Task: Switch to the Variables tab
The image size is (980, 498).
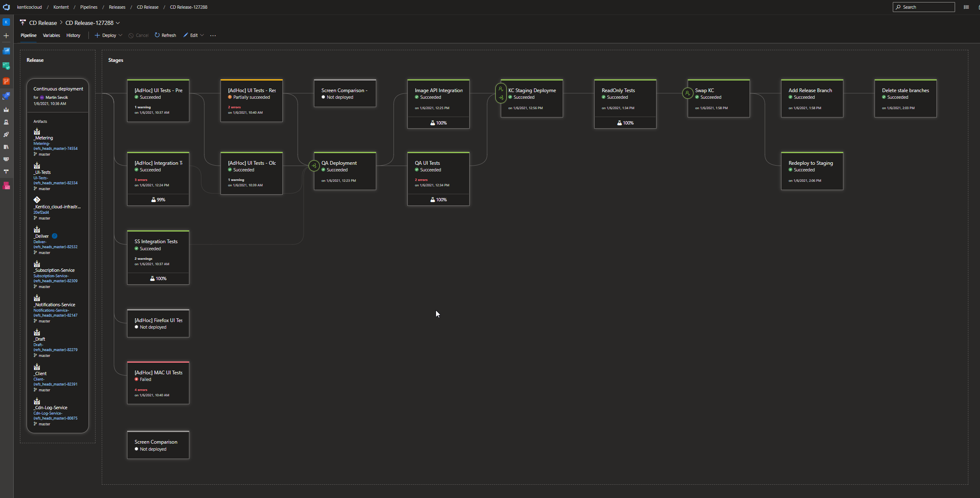Action: pos(51,35)
